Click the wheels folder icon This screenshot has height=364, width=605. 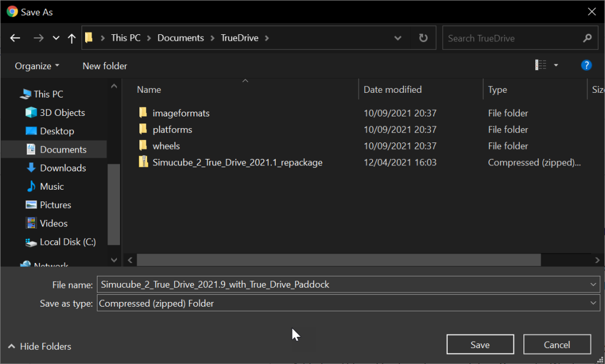(143, 145)
